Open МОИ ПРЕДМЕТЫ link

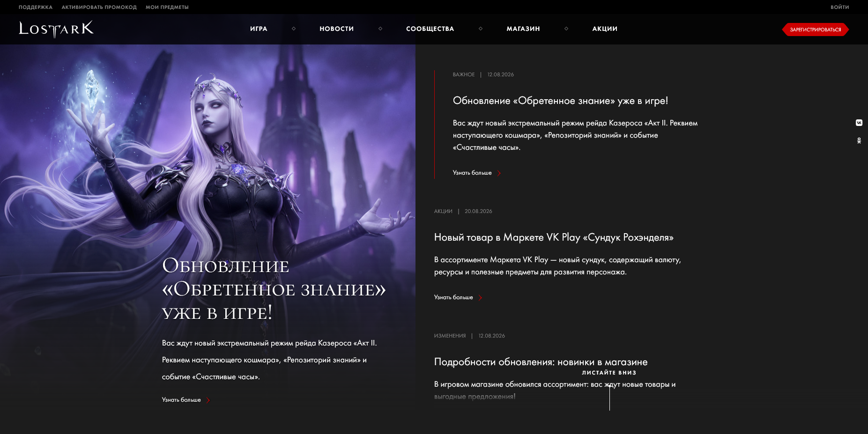[167, 7]
